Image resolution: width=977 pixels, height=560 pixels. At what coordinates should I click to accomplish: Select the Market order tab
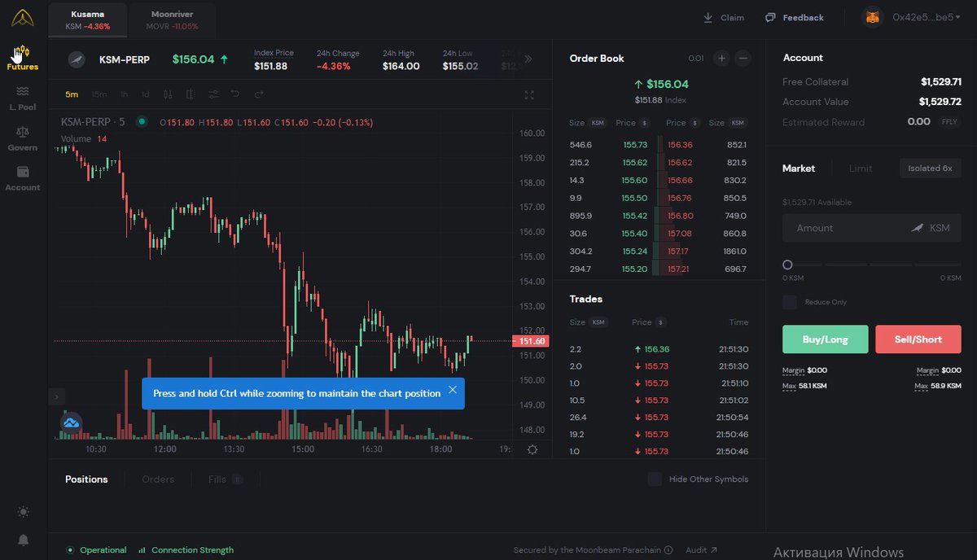(799, 168)
